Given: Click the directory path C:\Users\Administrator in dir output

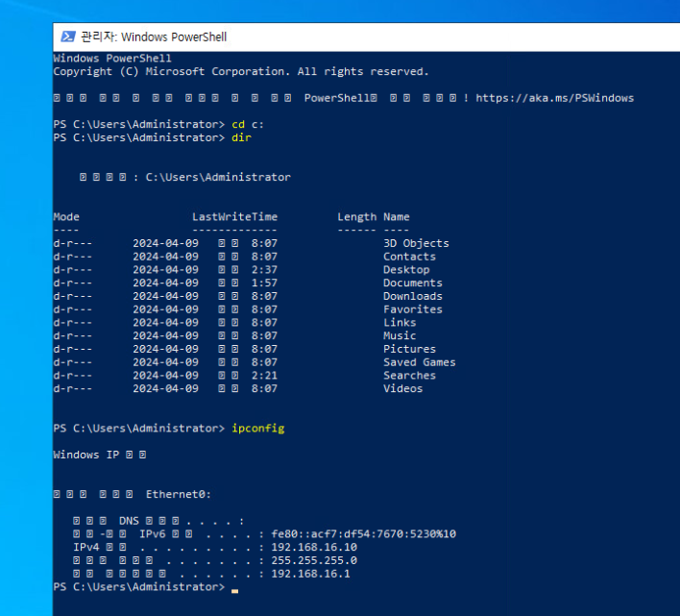Looking at the screenshot, I should click(218, 178).
